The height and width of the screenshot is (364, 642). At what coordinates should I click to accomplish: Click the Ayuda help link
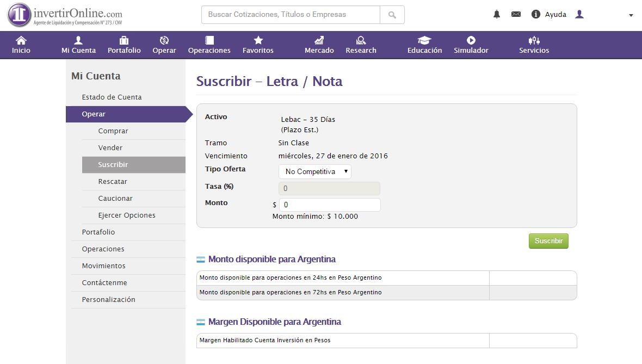coord(555,15)
